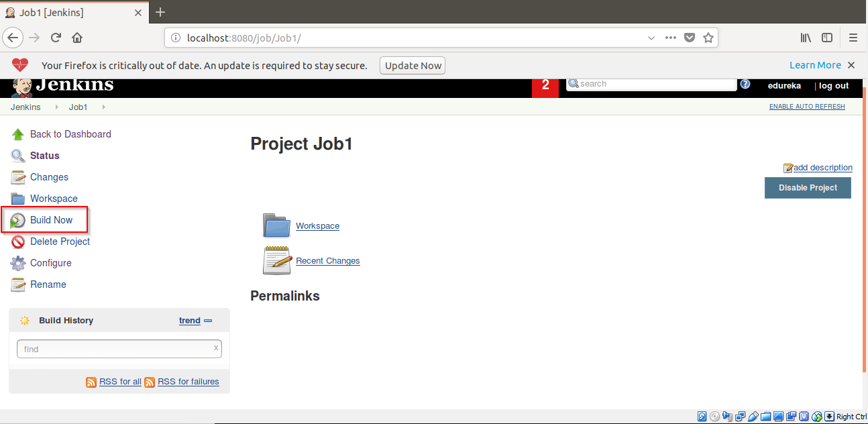The height and width of the screenshot is (424, 868).
Task: Click the Delete Project icon
Action: [x=17, y=241]
